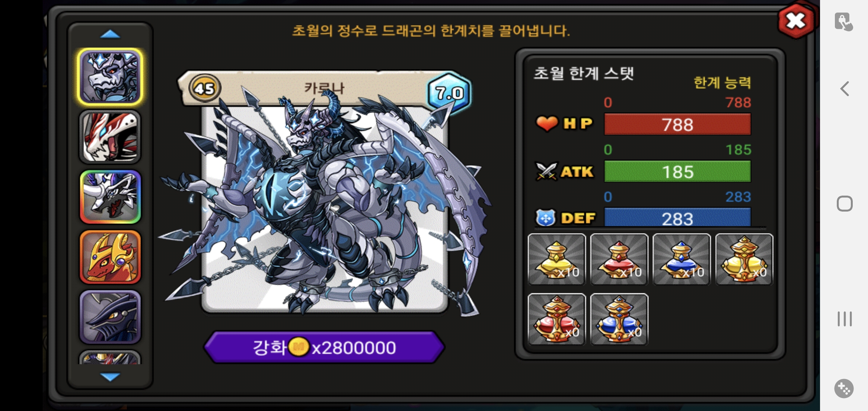This screenshot has height=411, width=868.
Task: Select the golden-helmet red dragon portrait
Action: click(x=110, y=257)
